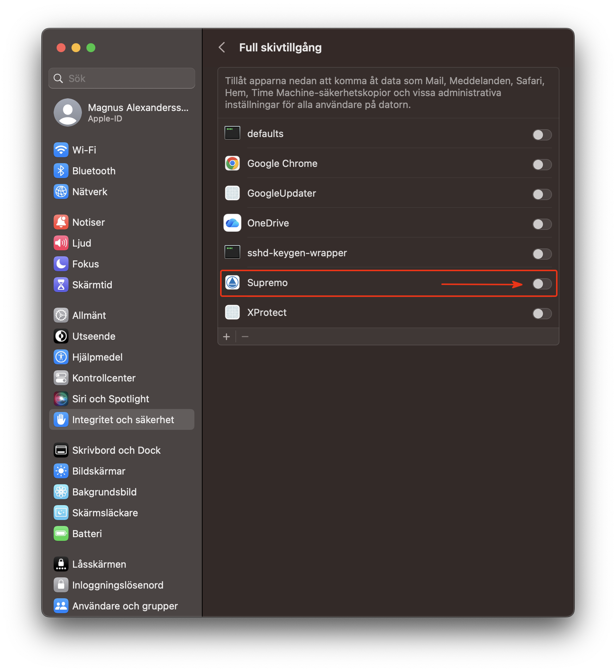Viewport: 616px width, 672px height.
Task: Open Nätverk settings label
Action: pos(90,192)
